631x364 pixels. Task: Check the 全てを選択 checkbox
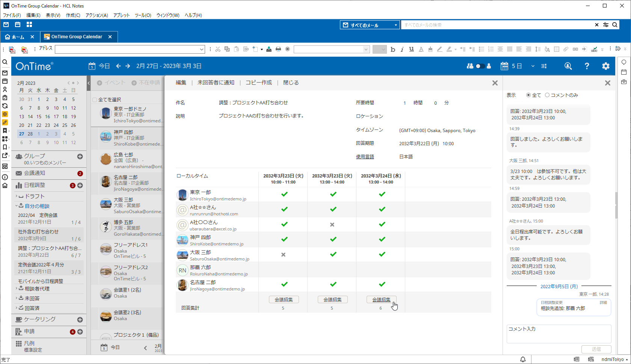pos(95,100)
